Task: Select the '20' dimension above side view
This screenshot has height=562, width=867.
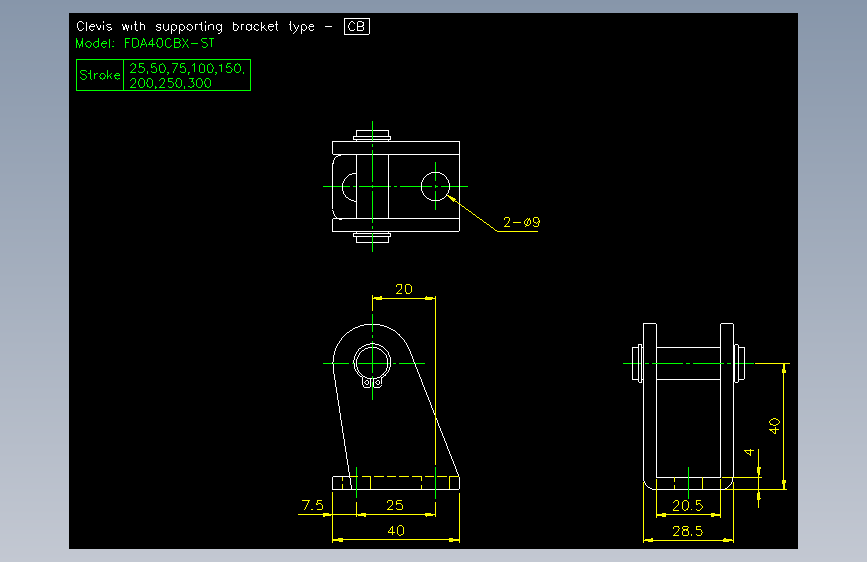Action: (404, 289)
